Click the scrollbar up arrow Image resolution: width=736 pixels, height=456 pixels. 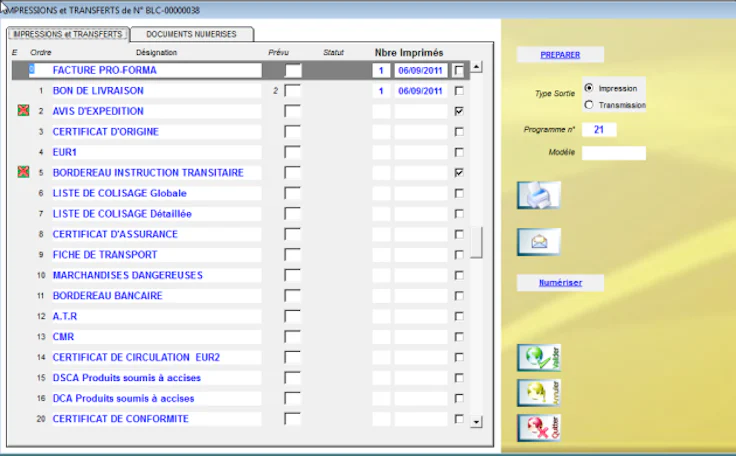click(x=476, y=68)
